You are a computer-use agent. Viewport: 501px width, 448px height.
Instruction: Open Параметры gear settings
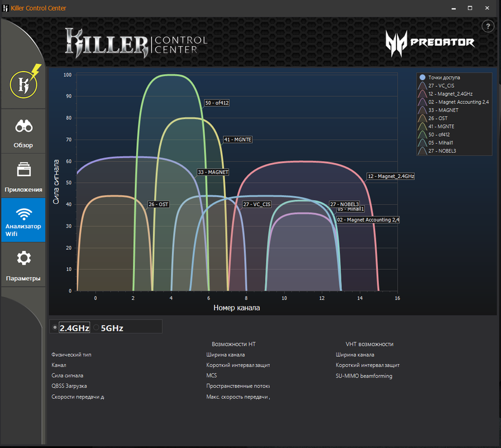[x=23, y=265]
